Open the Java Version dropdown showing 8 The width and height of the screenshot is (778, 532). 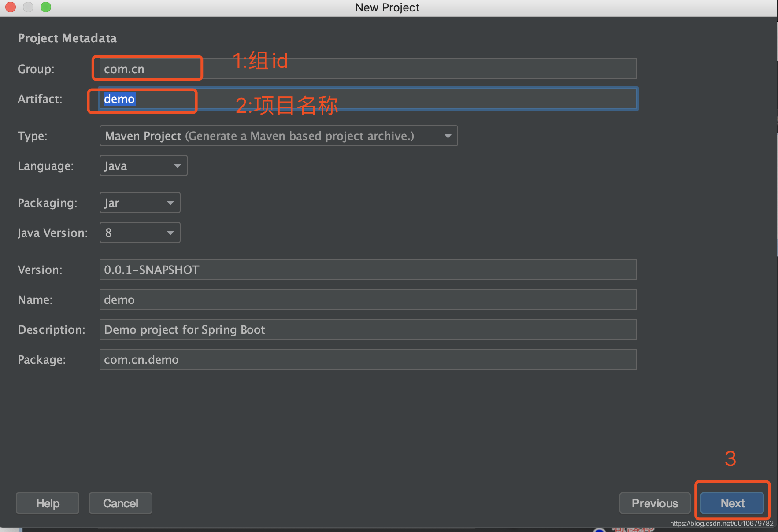pyautogui.click(x=140, y=233)
